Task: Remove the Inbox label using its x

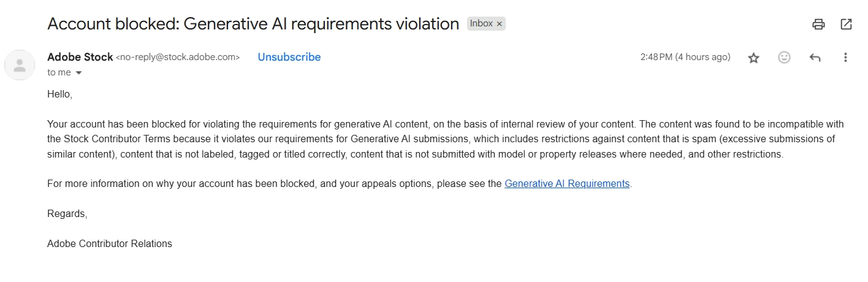Action: coord(500,24)
